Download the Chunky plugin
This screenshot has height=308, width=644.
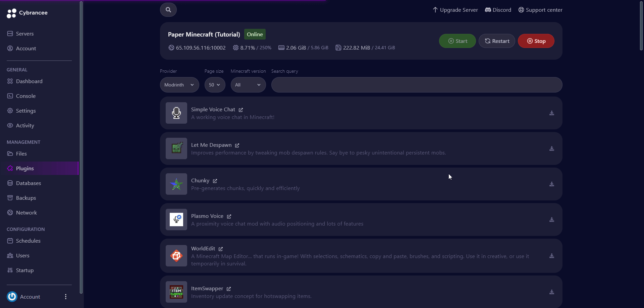click(551, 184)
